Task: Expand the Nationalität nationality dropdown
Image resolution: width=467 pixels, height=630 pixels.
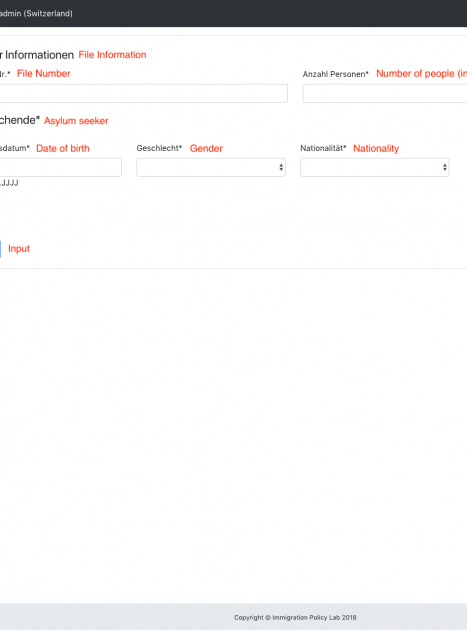Action: pos(375,167)
